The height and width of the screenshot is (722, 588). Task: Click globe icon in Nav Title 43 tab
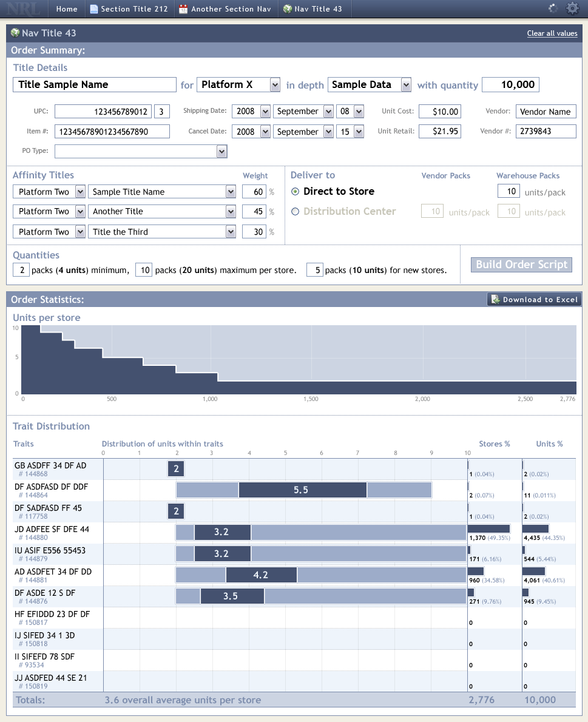287,8
